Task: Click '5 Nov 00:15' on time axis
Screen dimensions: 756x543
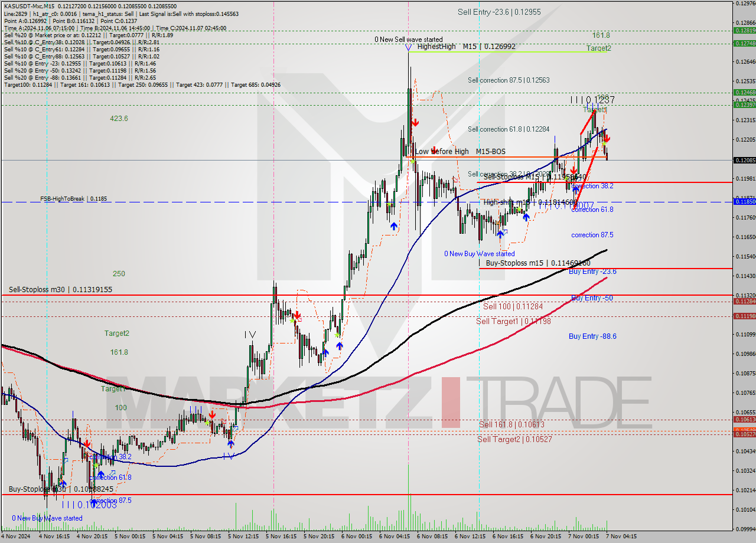Action: tap(130, 537)
